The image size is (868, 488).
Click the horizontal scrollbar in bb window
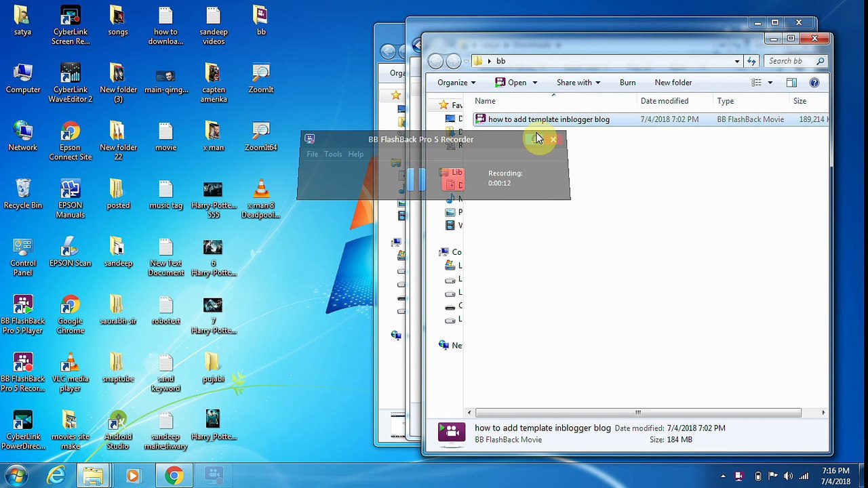[x=637, y=412]
